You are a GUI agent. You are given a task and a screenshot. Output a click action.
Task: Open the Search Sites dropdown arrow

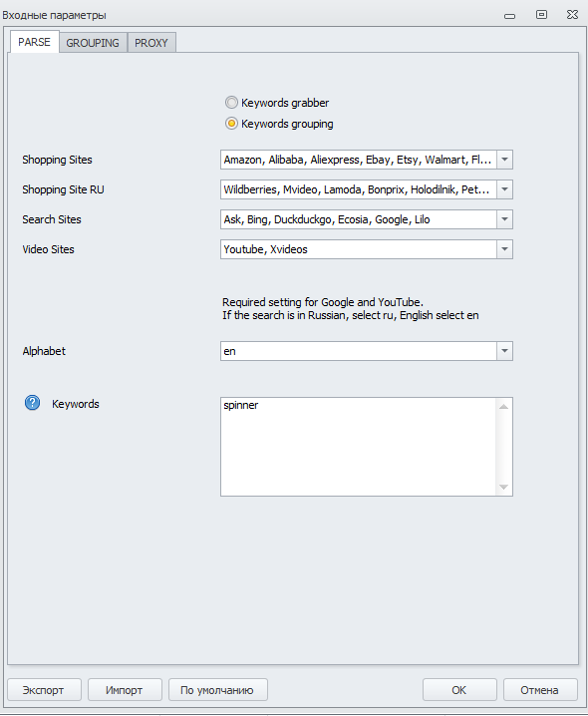click(504, 219)
